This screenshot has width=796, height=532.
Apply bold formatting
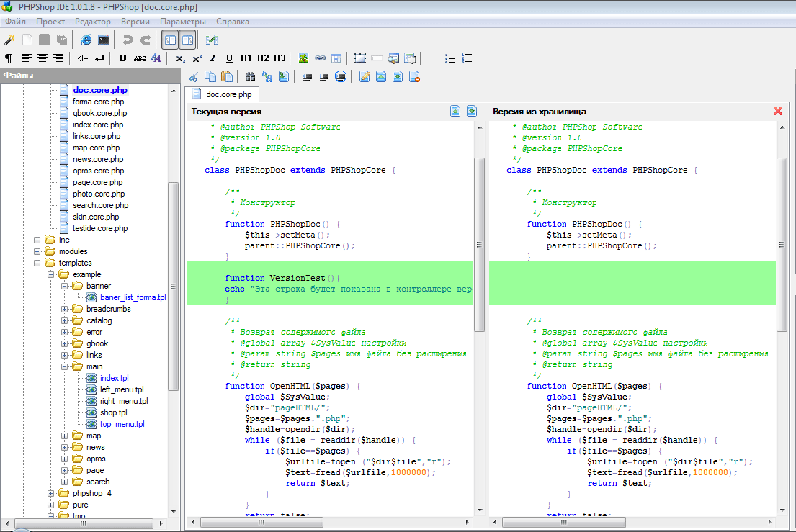click(123, 58)
